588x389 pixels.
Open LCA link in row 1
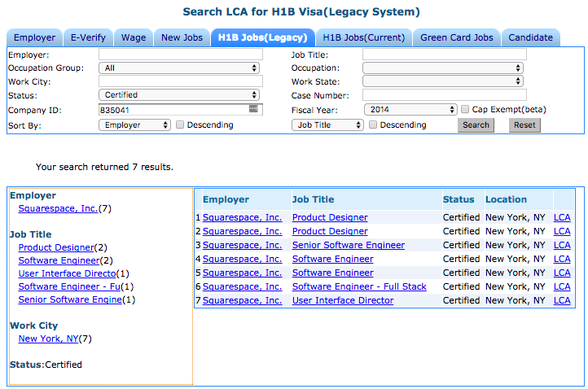click(x=562, y=217)
